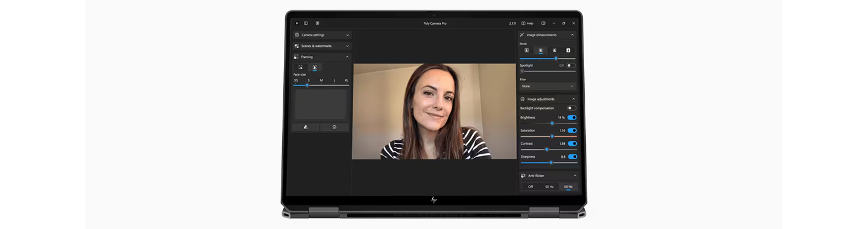Select the 50 Hz anti-flicker option
868x229 pixels.
pyautogui.click(x=549, y=187)
